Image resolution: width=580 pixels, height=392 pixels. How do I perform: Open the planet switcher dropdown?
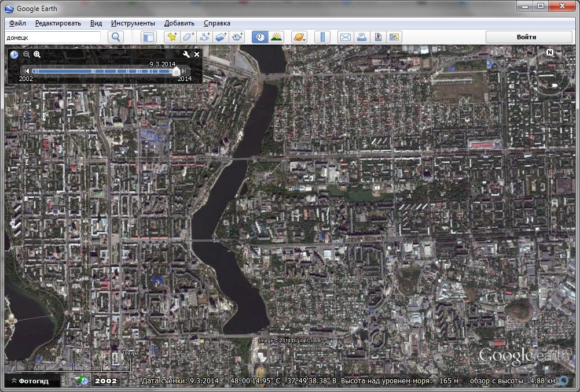[x=299, y=37]
